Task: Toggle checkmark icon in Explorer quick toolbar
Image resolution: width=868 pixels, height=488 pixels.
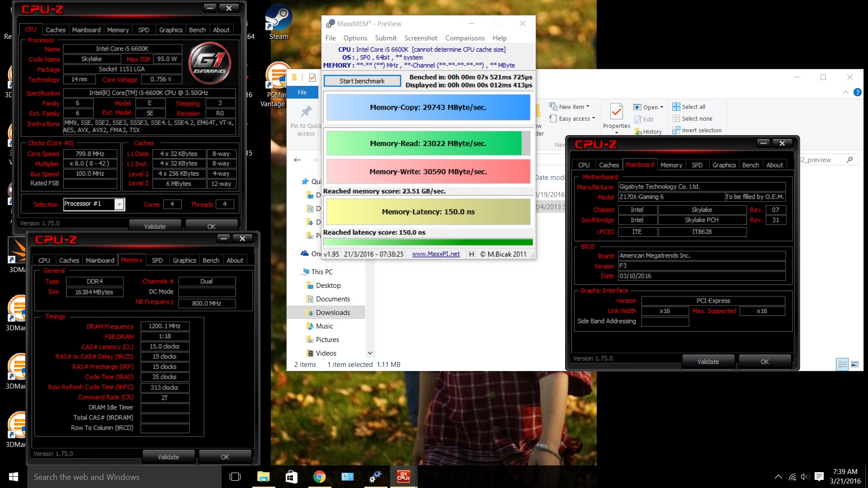Action: coord(312,78)
